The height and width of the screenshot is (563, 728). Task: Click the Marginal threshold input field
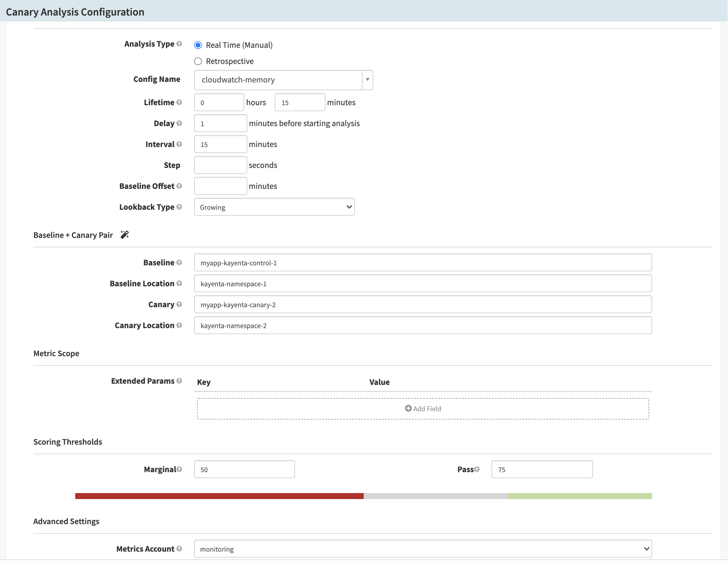[244, 469]
